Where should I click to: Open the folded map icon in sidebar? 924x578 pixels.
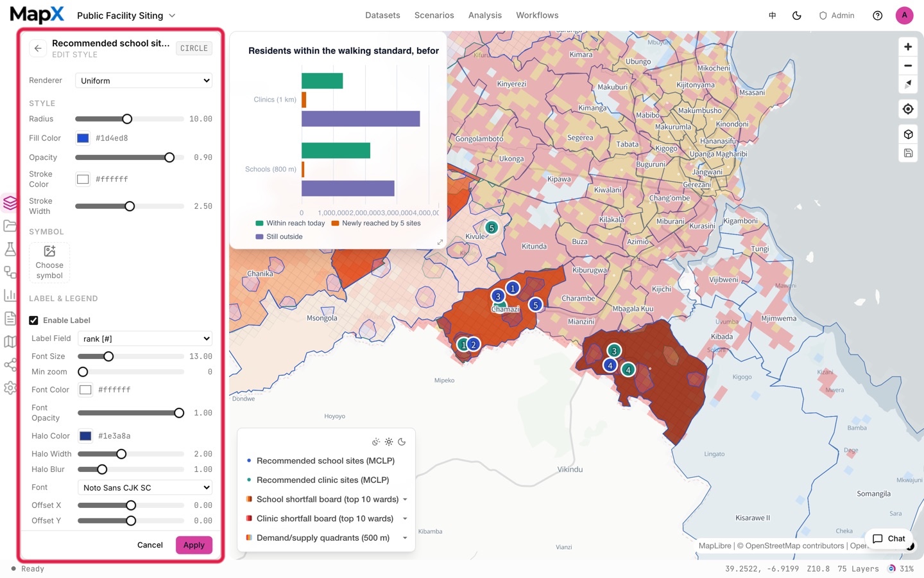point(10,342)
